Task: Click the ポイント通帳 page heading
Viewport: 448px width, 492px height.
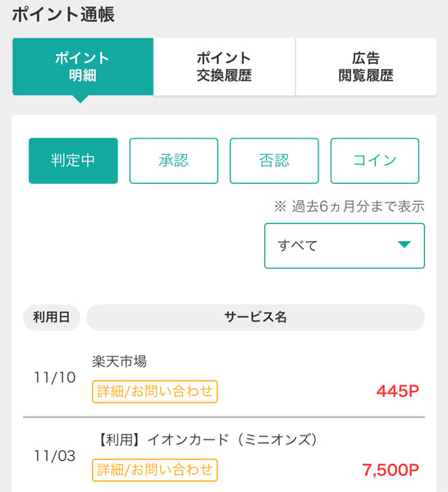Action: [x=63, y=15]
